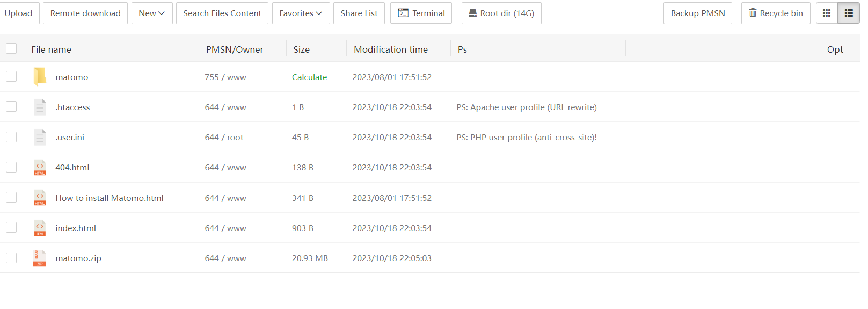Sort by Modification time column header
868x309 pixels.
pyautogui.click(x=391, y=49)
